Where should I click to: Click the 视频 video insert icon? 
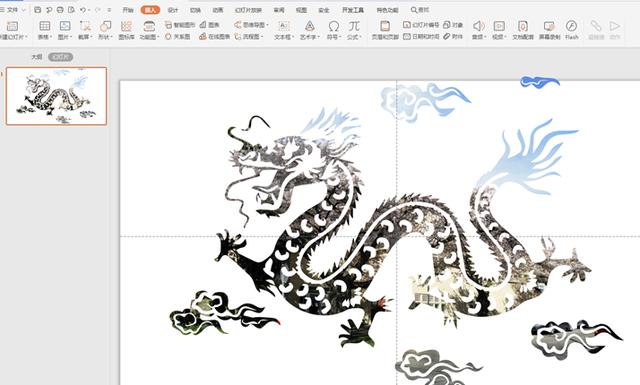pos(499,26)
